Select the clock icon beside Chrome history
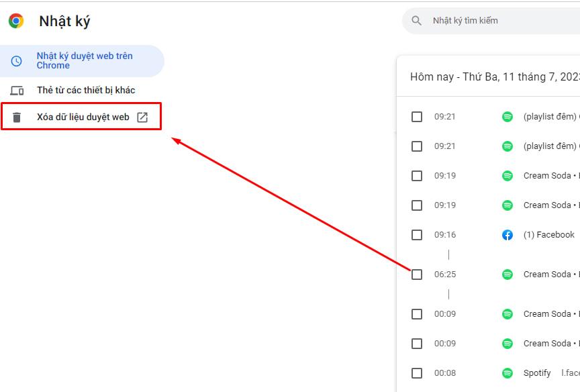Image resolution: width=580 pixels, height=392 pixels. (17, 60)
